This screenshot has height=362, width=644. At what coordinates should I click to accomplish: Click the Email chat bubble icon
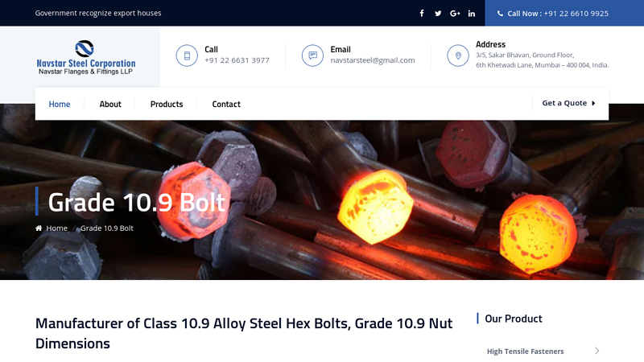pos(312,56)
